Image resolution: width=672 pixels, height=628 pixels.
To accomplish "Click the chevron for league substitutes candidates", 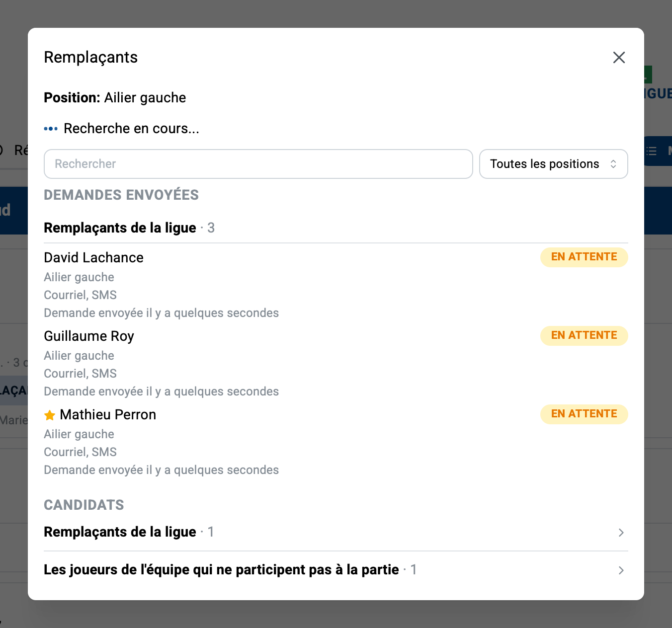I will point(621,533).
